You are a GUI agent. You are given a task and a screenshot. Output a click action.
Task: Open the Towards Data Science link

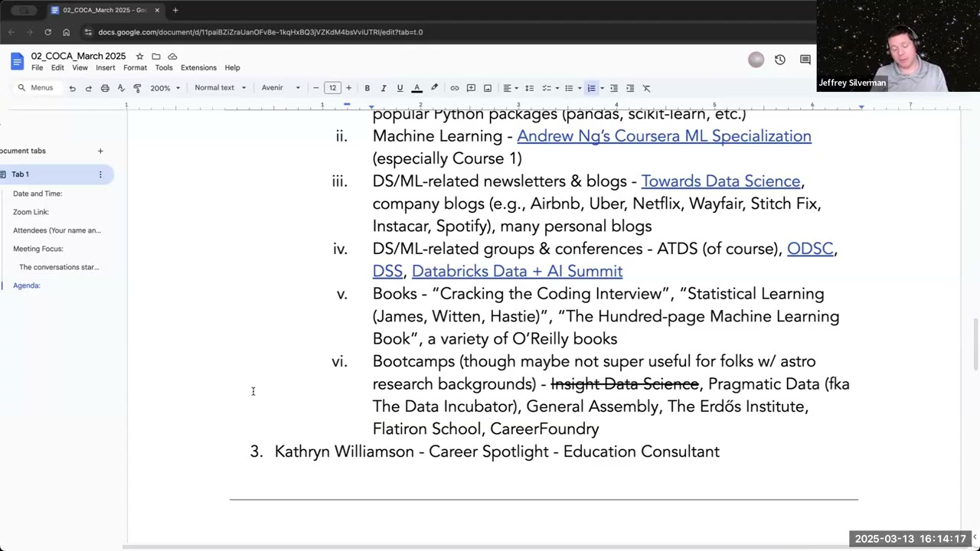[x=720, y=181]
